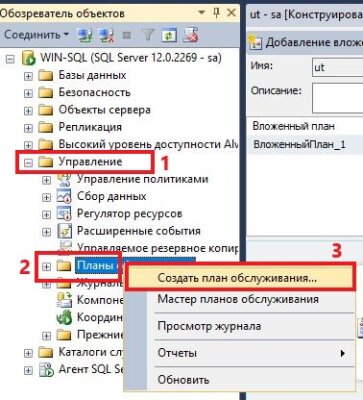Expand Регулятор ресурсов node
The width and height of the screenshot is (363, 400).
(47, 215)
